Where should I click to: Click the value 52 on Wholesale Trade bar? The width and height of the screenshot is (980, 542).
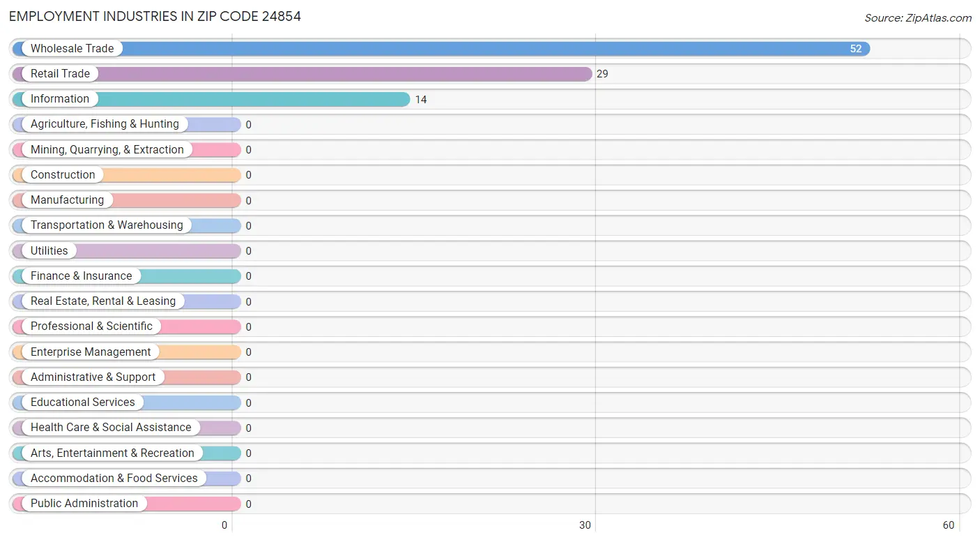click(855, 49)
